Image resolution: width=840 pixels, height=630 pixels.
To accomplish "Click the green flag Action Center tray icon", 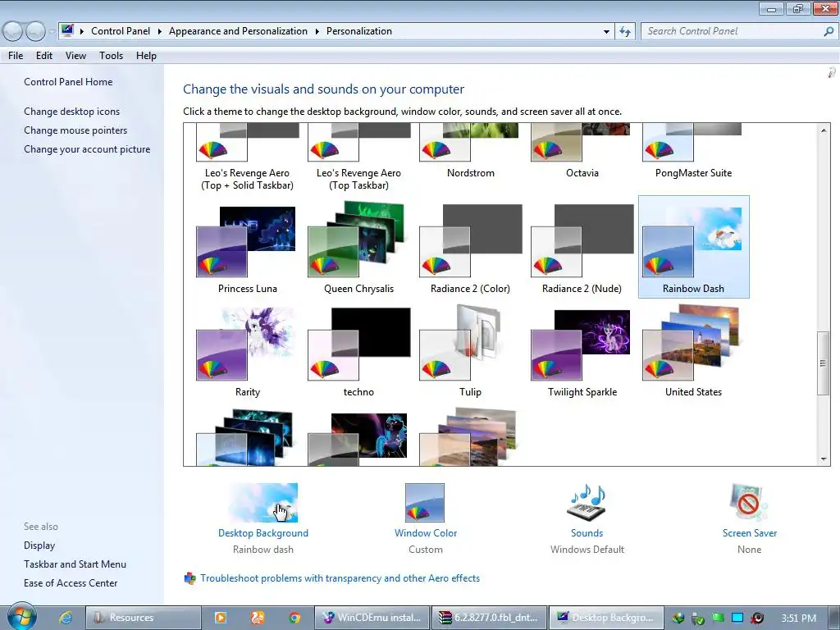I will (718, 618).
